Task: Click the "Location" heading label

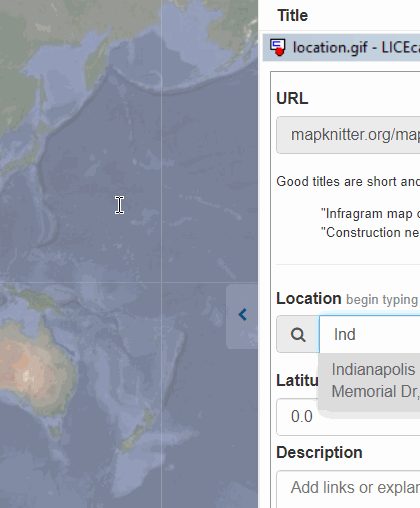Action: point(309,299)
